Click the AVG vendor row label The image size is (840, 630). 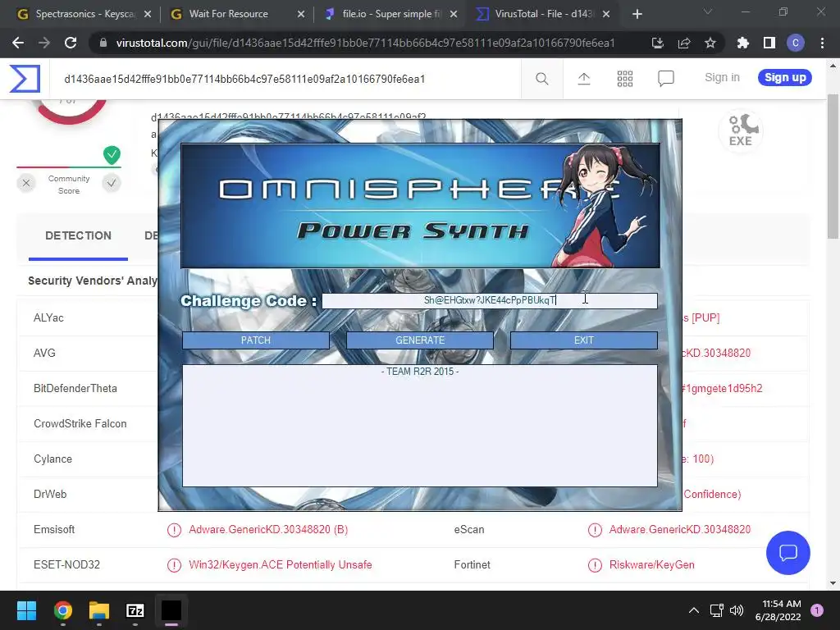click(44, 353)
